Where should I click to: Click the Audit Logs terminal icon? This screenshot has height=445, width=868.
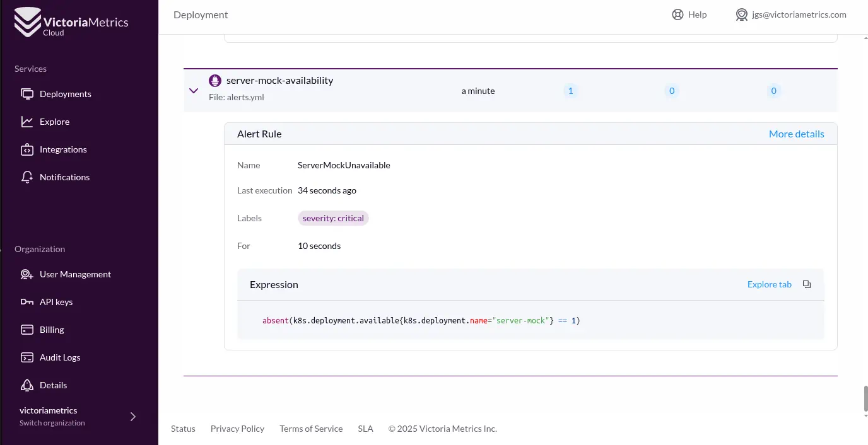tap(27, 357)
